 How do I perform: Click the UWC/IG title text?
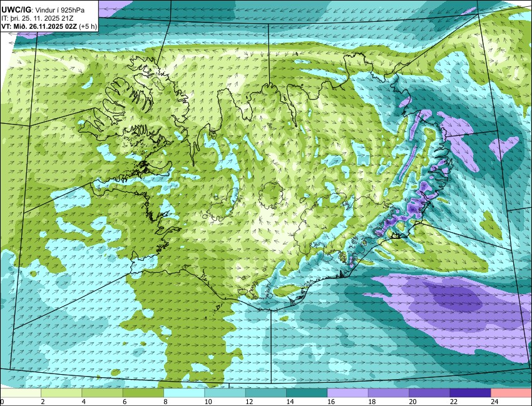coord(16,10)
